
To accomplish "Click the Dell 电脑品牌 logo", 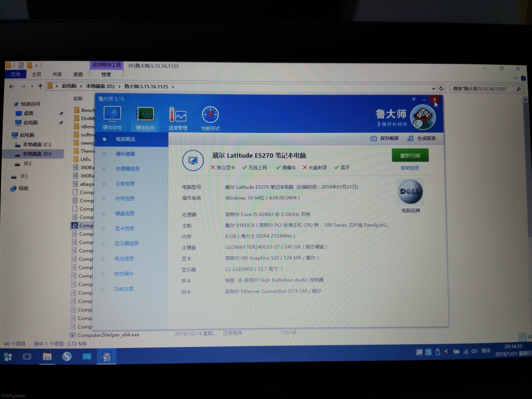I will [410, 192].
